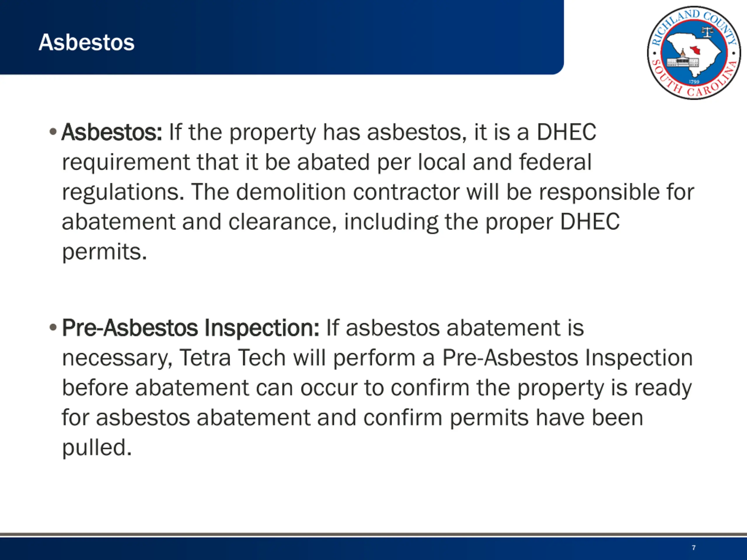This screenshot has width=747, height=560.
Task: Click the 'Asbestos' slide title
Action: point(86,43)
